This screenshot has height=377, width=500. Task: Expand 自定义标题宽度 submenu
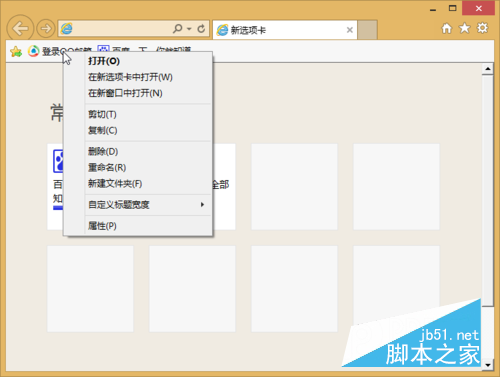tap(138, 205)
